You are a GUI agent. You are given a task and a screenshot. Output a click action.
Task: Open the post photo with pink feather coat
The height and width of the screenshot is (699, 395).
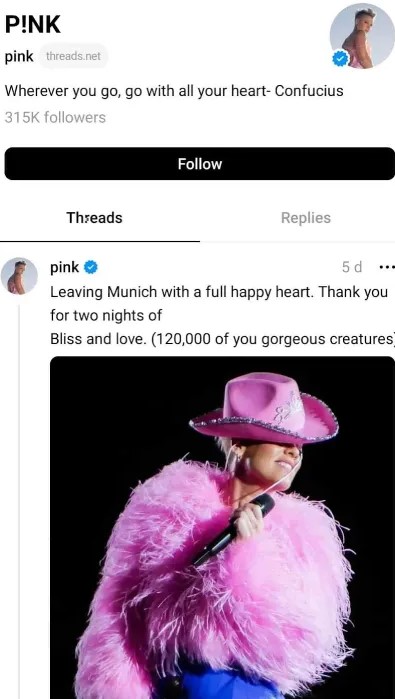pyautogui.click(x=222, y=527)
